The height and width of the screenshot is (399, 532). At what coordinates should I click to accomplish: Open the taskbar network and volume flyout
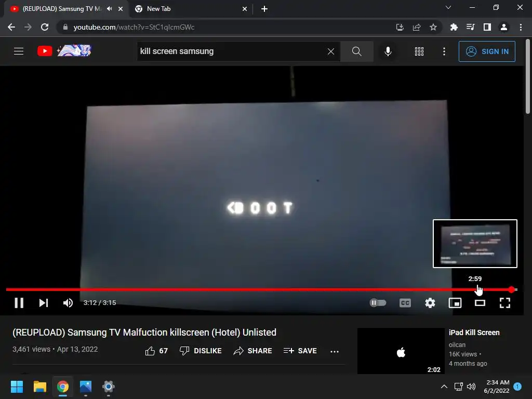pos(465,387)
